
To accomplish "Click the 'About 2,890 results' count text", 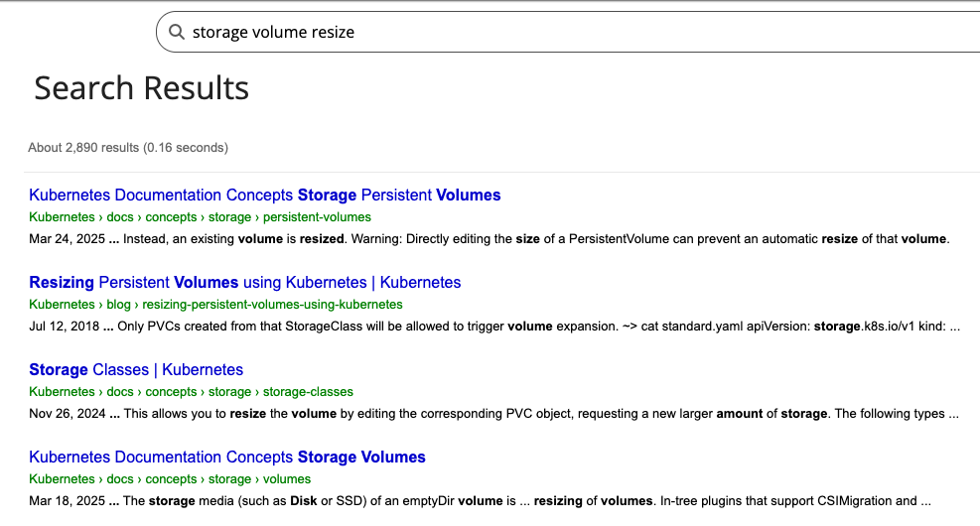I will tap(128, 148).
